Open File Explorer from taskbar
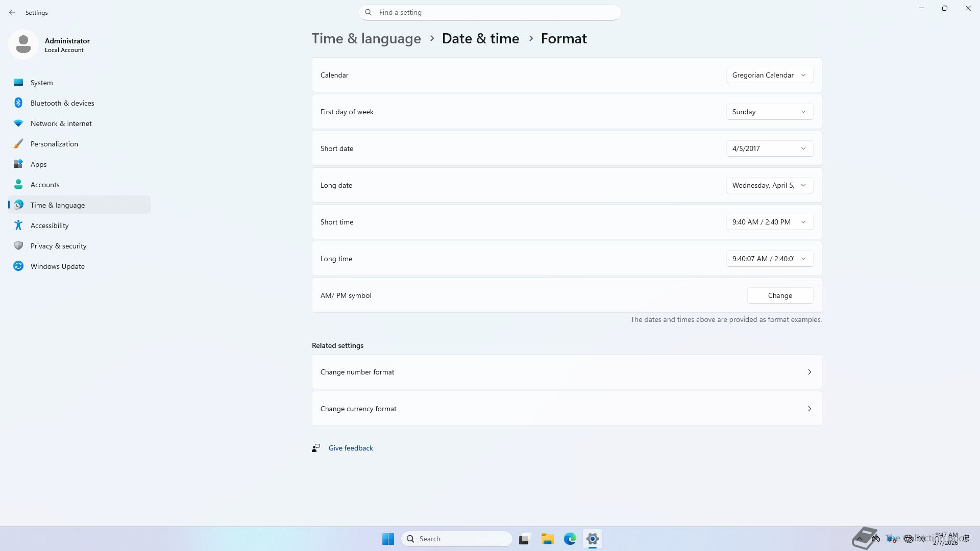980x551 pixels. tap(547, 539)
